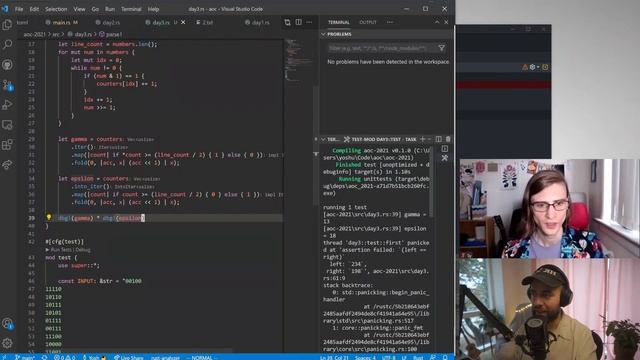Close the side panel with X
This screenshot has height=360, width=640.
coord(446,22)
